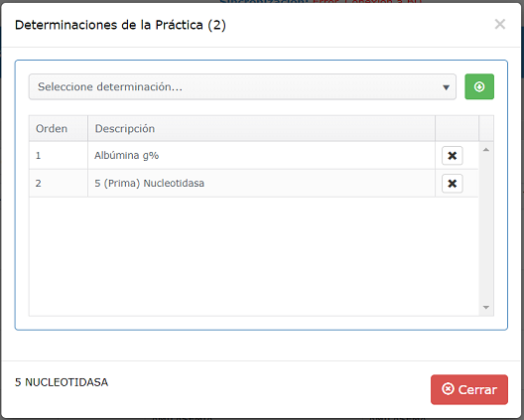Click the Cerrar button
Viewport: 524px width, 420px height.
point(469,389)
